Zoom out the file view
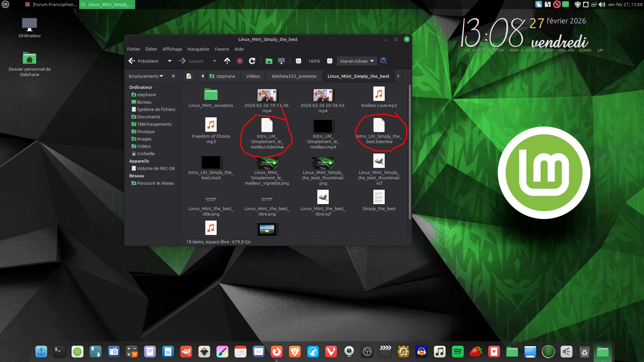 (299, 61)
